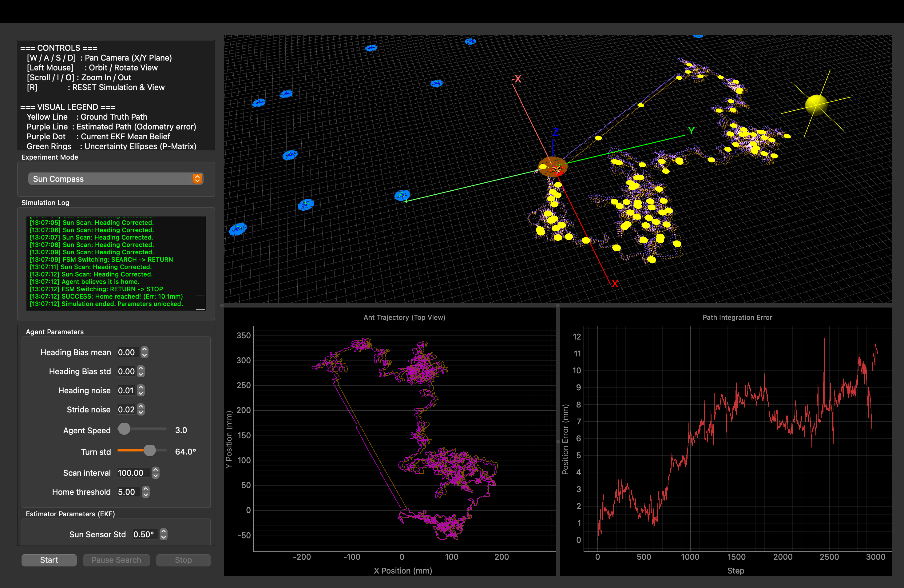
Task: Click Sun Sensor Std stepper arrows
Action: coord(163,534)
